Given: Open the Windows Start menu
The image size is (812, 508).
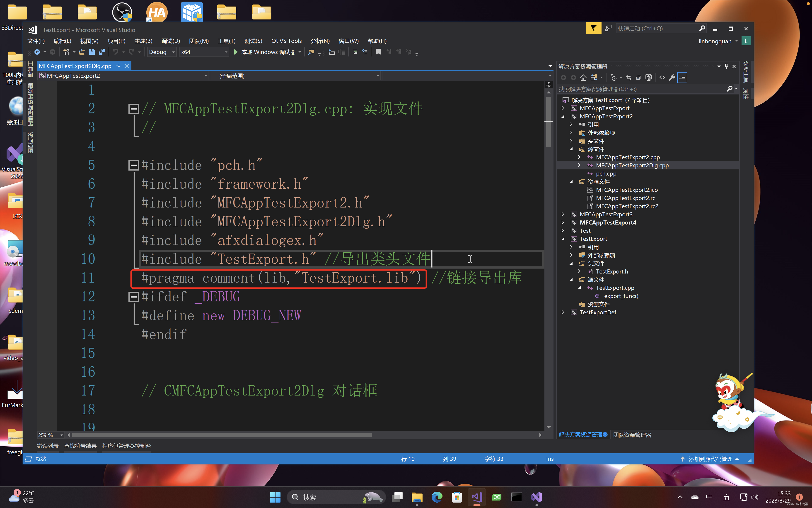Looking at the screenshot, I should click(275, 497).
